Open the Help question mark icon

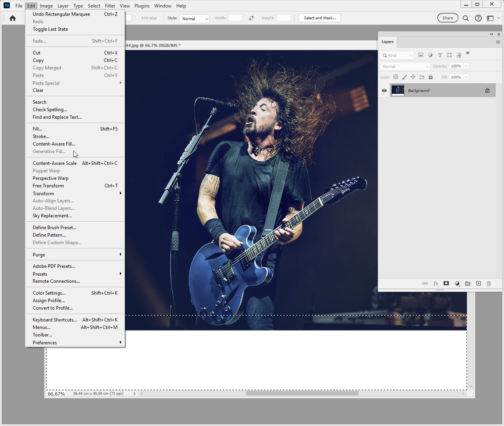coord(478,18)
